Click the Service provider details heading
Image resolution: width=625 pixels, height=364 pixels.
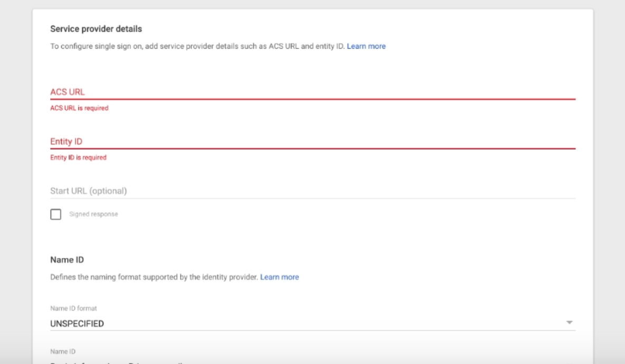pos(96,28)
